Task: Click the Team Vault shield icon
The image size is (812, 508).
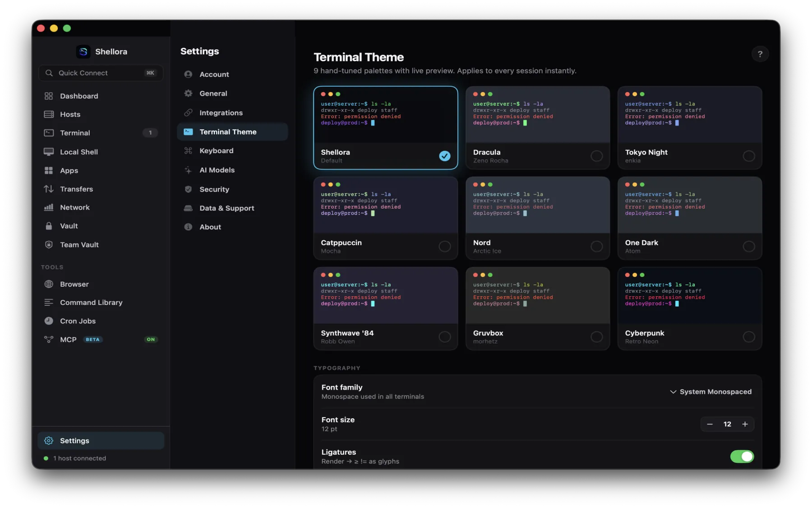Action: (x=49, y=244)
